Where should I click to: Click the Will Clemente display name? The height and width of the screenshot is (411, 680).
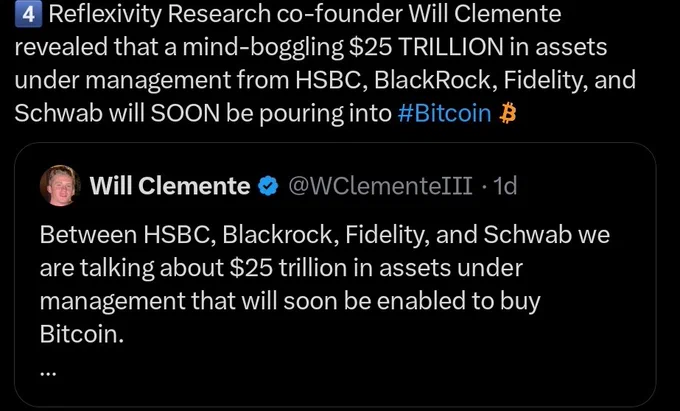pos(170,186)
